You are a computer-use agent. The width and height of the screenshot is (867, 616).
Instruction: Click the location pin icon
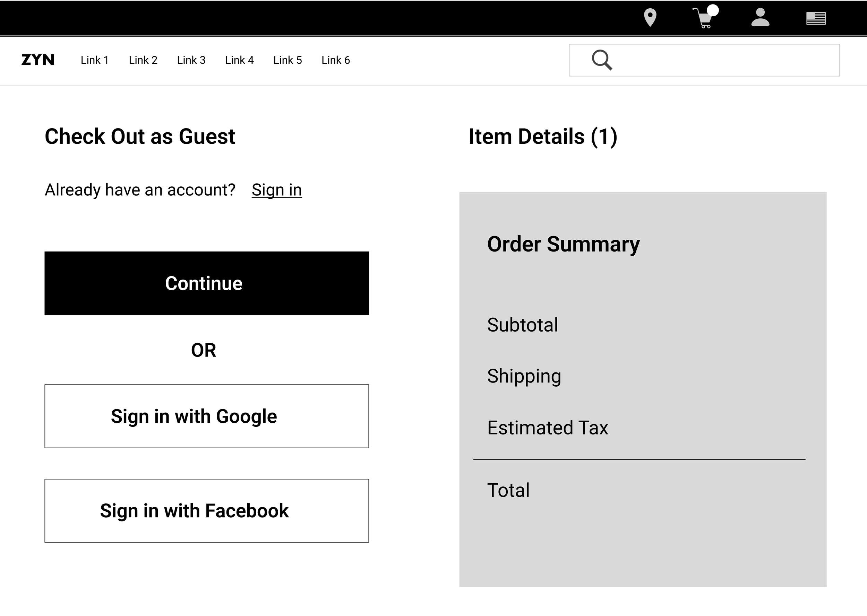click(x=650, y=17)
